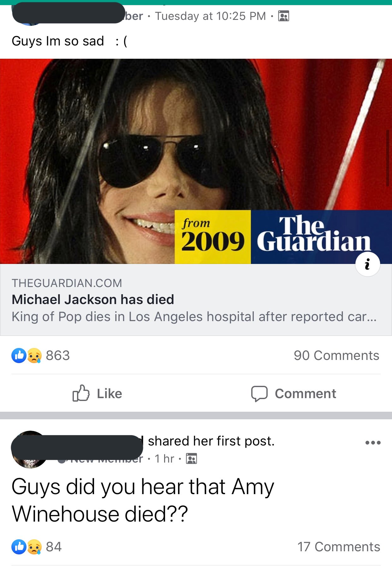Click group privacy icon next to Tuesday 10:25 PM

pyautogui.click(x=283, y=16)
